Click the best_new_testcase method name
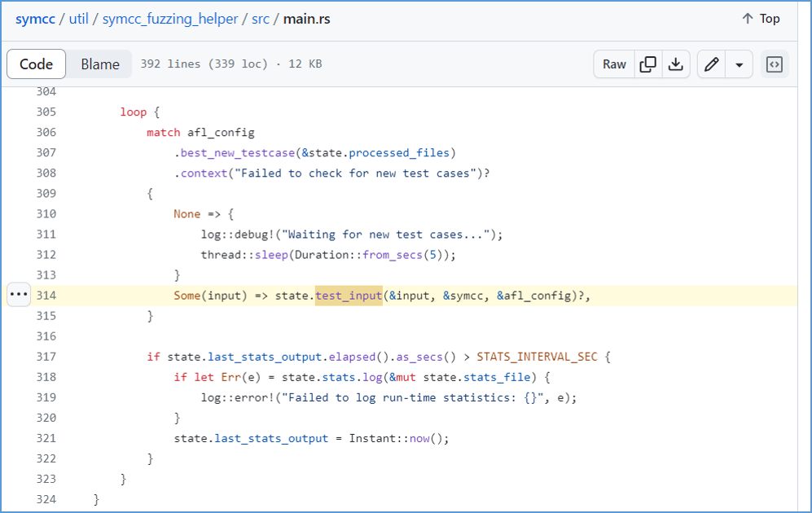 [238, 153]
